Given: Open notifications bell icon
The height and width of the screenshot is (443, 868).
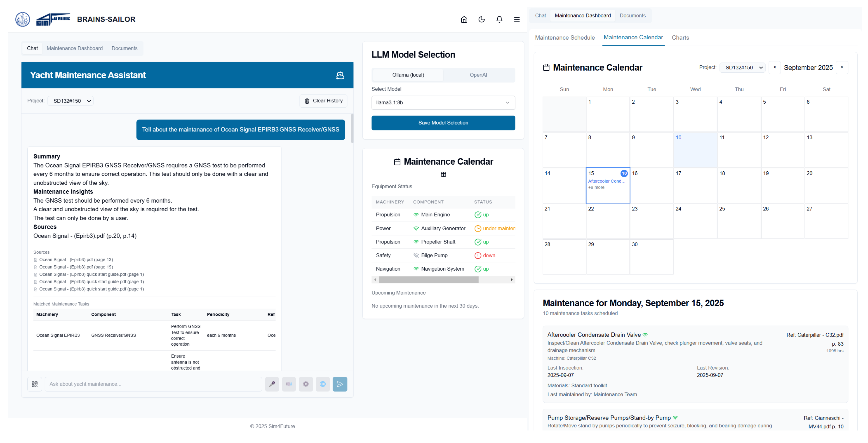Looking at the screenshot, I should [x=499, y=20].
